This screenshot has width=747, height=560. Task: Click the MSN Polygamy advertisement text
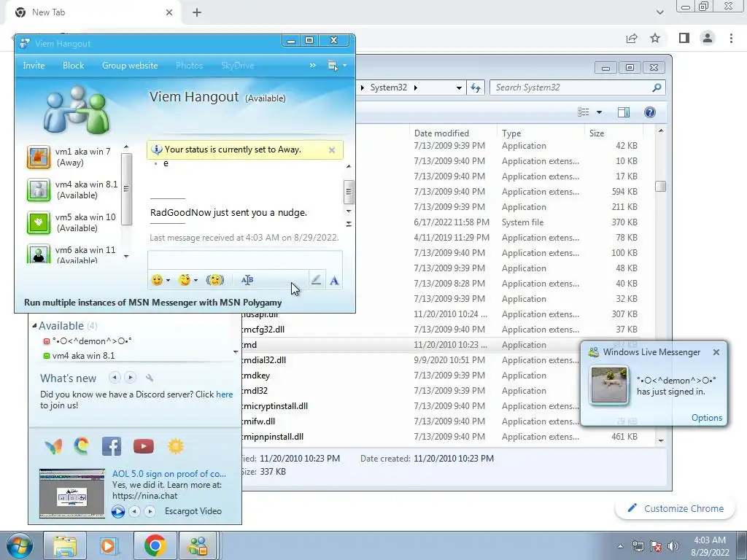coord(153,303)
